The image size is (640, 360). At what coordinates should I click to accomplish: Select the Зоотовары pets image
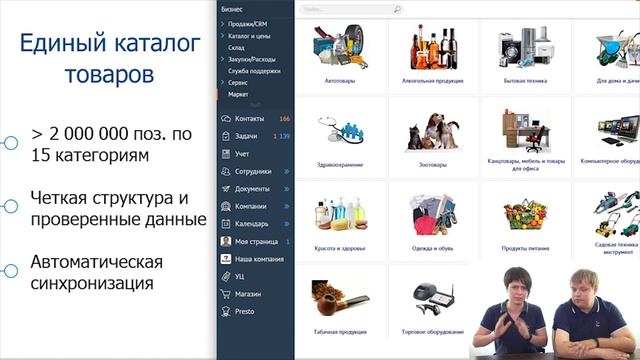tap(433, 131)
